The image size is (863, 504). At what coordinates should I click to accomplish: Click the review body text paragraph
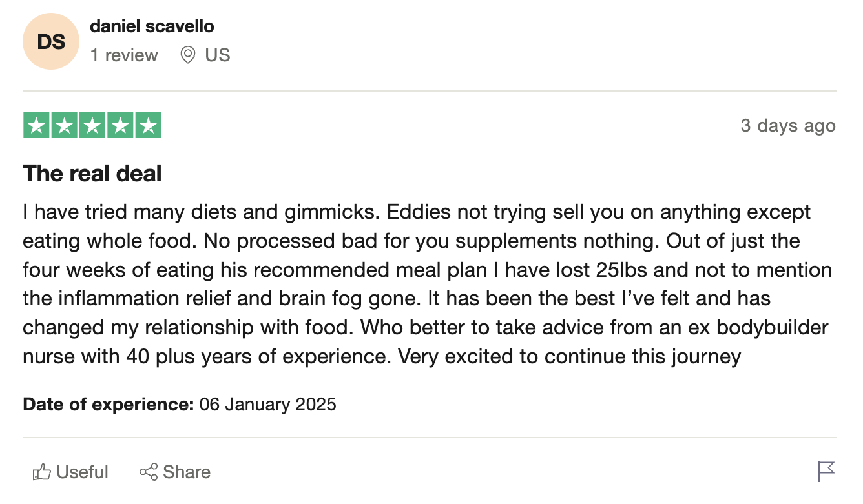[427, 284]
